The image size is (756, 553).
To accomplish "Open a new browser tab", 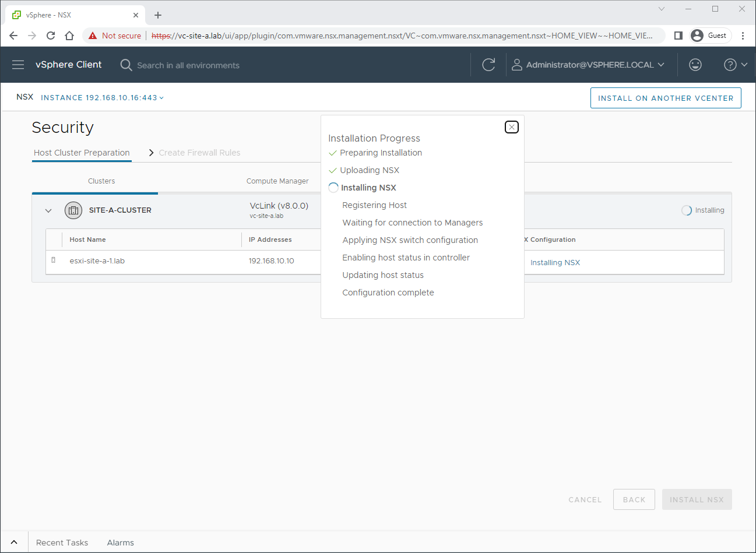I will pos(158,15).
